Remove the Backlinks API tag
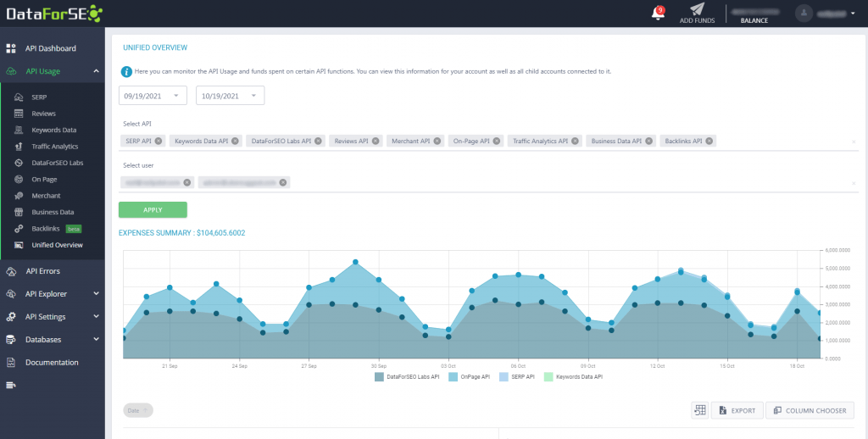 (x=709, y=142)
